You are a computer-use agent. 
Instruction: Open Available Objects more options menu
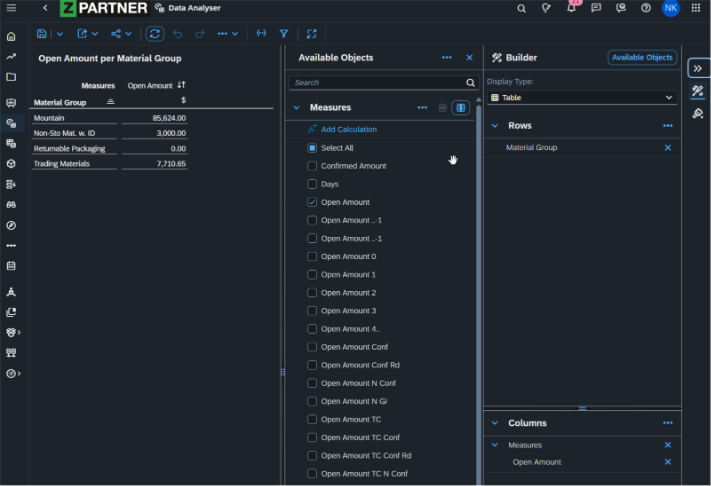tap(447, 58)
